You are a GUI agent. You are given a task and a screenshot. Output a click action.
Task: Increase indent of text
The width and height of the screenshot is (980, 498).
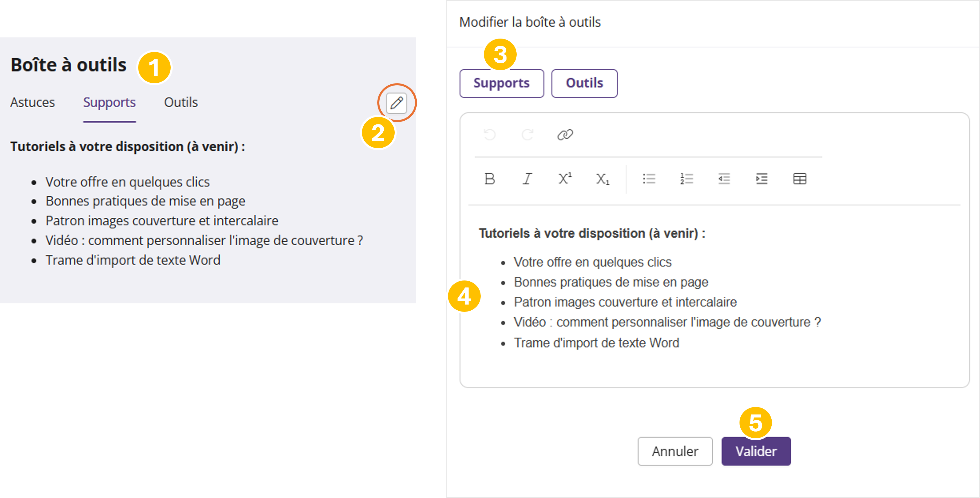click(x=762, y=179)
